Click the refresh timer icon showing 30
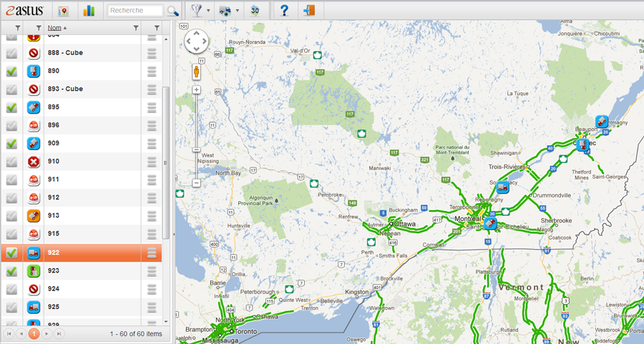Screen dimensions: 644x344 [255, 11]
